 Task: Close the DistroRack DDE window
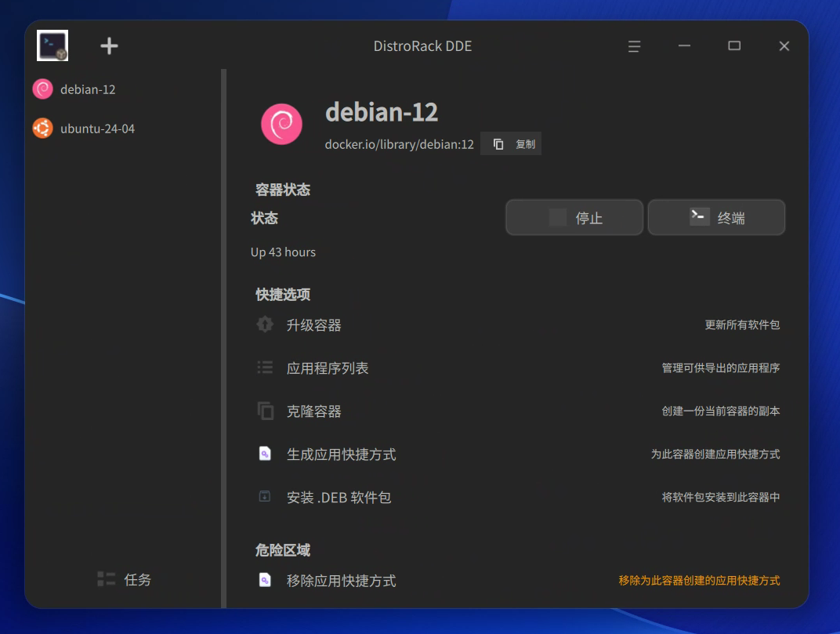click(x=784, y=46)
